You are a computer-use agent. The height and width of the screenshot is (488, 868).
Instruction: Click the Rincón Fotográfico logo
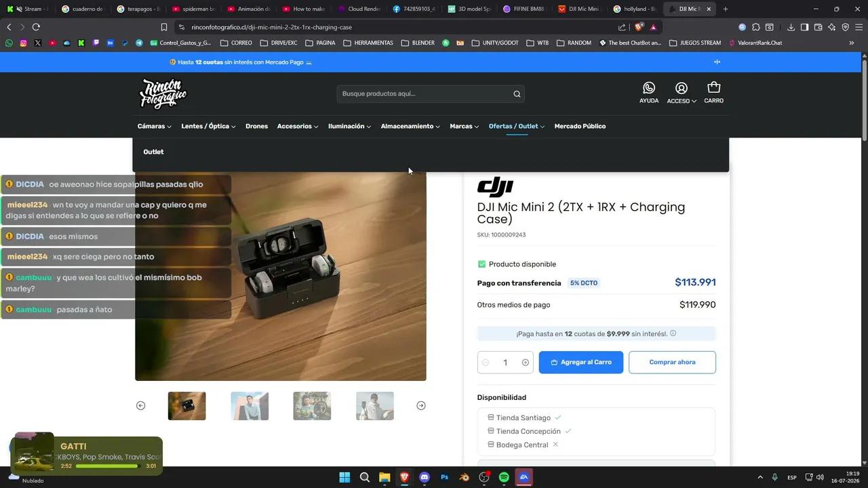tap(163, 93)
